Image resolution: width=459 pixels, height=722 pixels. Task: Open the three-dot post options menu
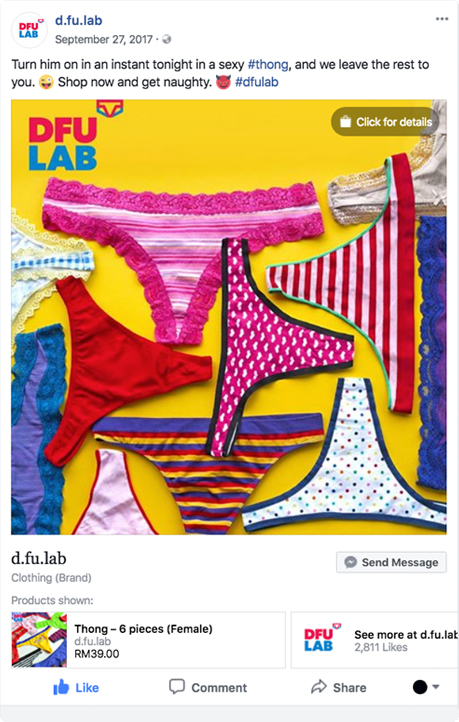click(x=442, y=19)
